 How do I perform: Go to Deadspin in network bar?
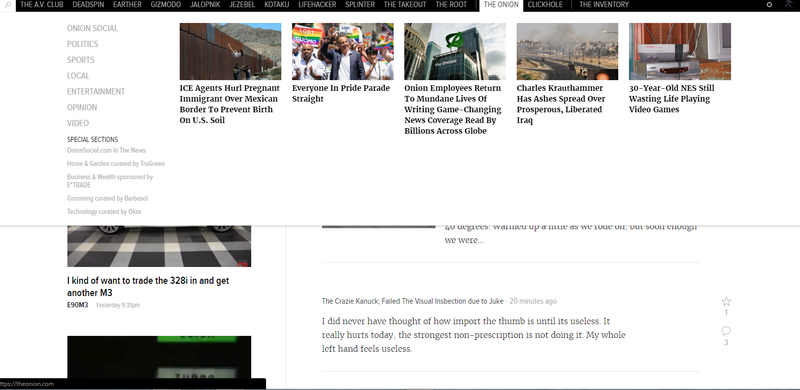pos(88,5)
